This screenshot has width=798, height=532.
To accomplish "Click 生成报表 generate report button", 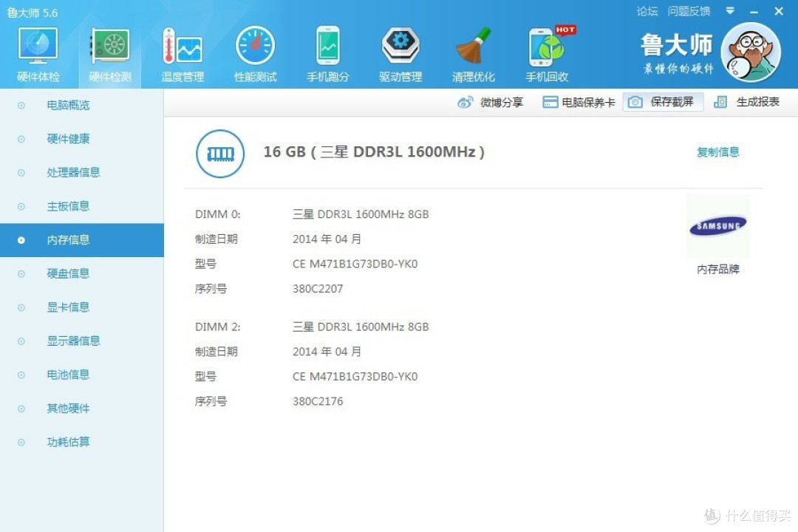I will coord(746,102).
